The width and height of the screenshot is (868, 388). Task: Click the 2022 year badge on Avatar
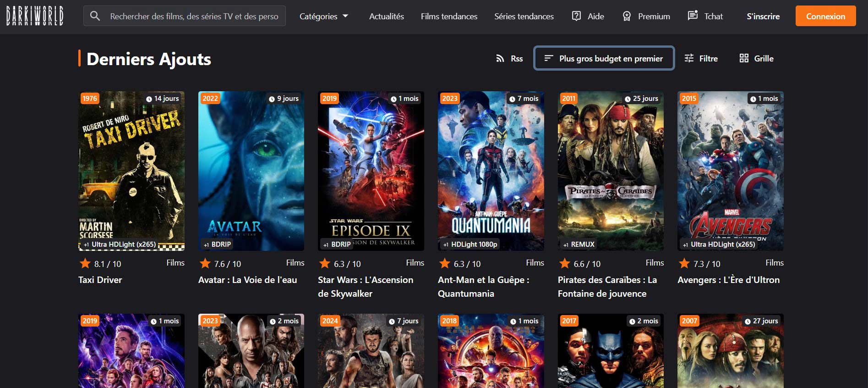(x=210, y=98)
